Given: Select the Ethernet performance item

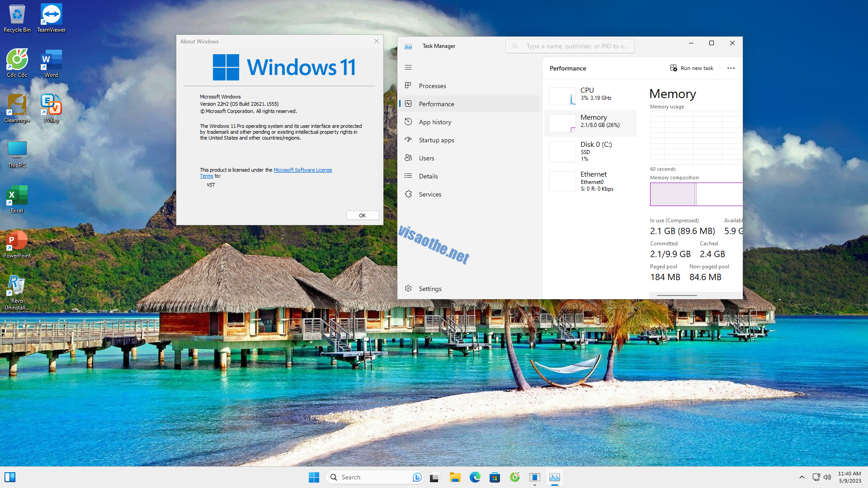Looking at the screenshot, I should pyautogui.click(x=591, y=181).
